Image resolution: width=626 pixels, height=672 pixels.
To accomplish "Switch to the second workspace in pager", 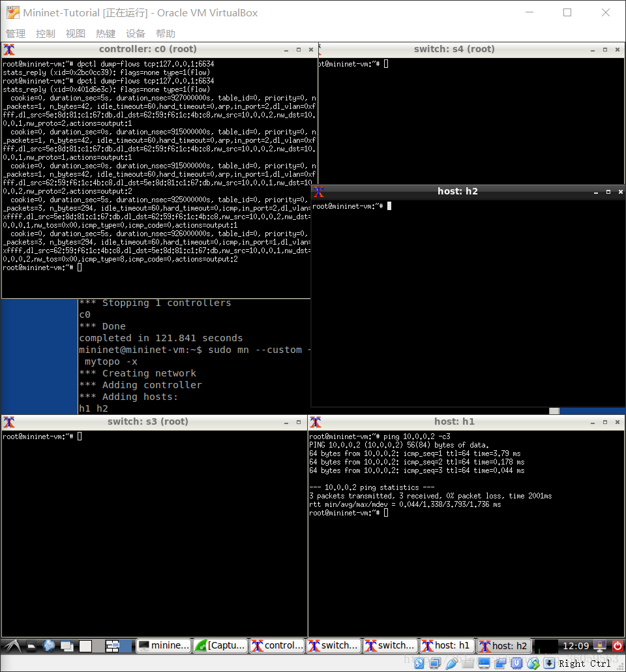I will 126,647.
